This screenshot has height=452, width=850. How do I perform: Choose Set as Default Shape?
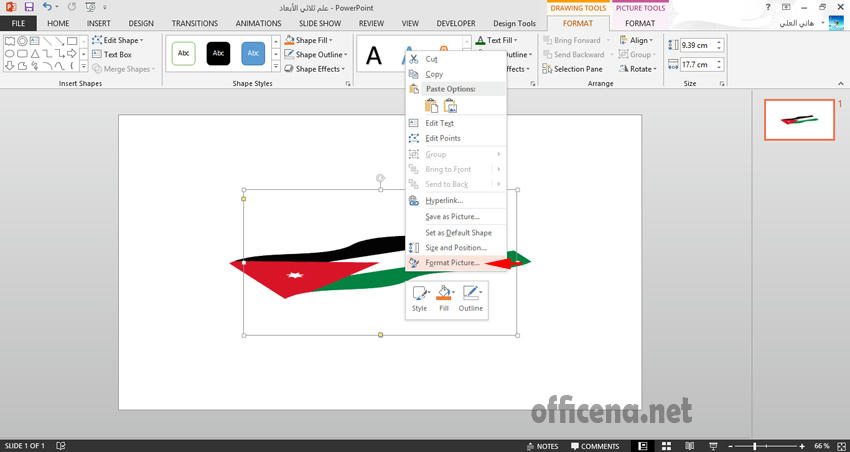pyautogui.click(x=456, y=233)
